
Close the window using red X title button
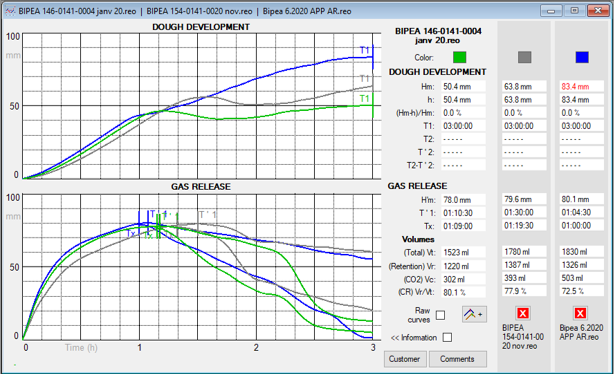coord(598,11)
